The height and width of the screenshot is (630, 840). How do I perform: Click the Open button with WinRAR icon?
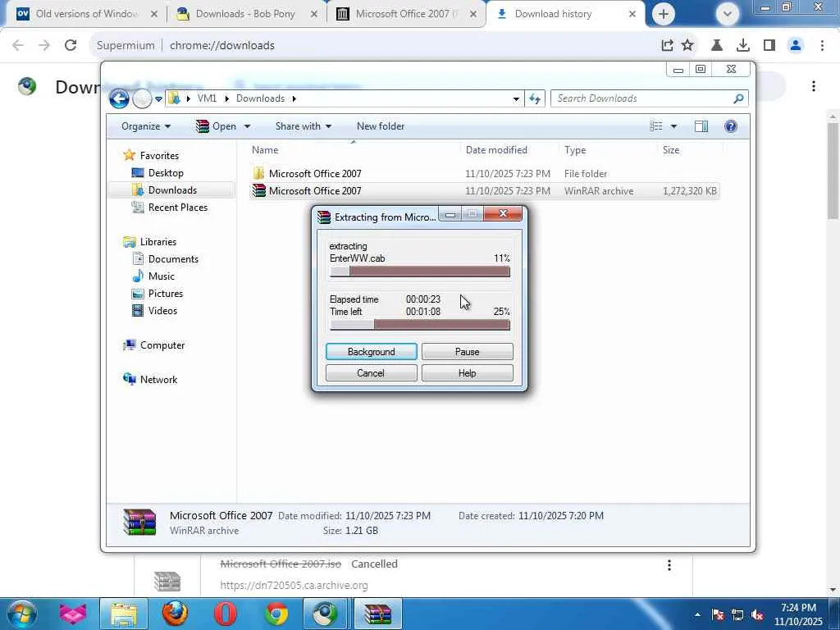pyautogui.click(x=217, y=126)
